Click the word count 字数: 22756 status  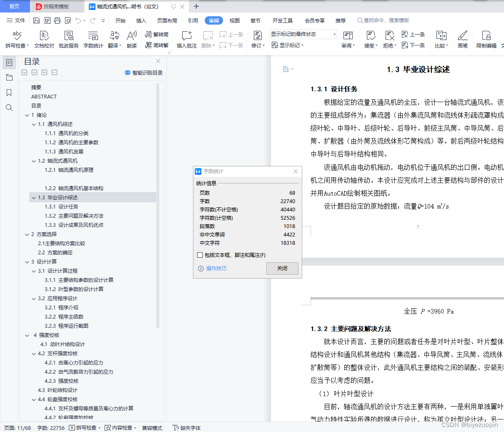(51, 428)
